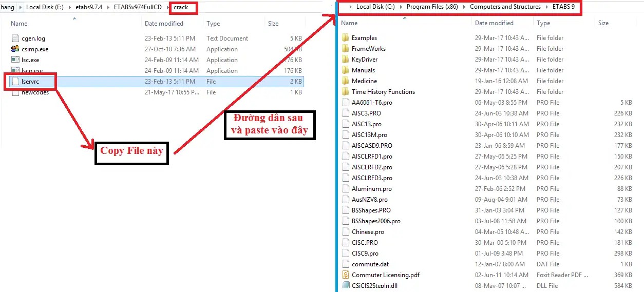The height and width of the screenshot is (292, 644).
Task: Click the csimp.exe application icon
Action: [15, 49]
